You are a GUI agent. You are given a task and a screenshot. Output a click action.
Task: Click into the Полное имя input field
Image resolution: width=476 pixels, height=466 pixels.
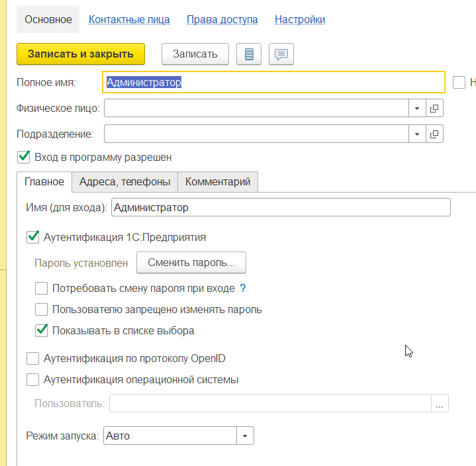click(274, 82)
